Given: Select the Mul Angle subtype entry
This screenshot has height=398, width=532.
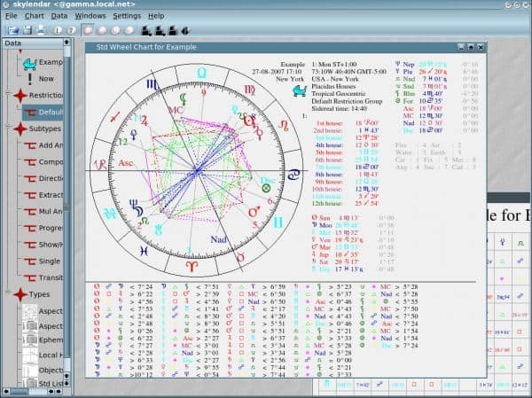Looking at the screenshot, I should point(43,211).
